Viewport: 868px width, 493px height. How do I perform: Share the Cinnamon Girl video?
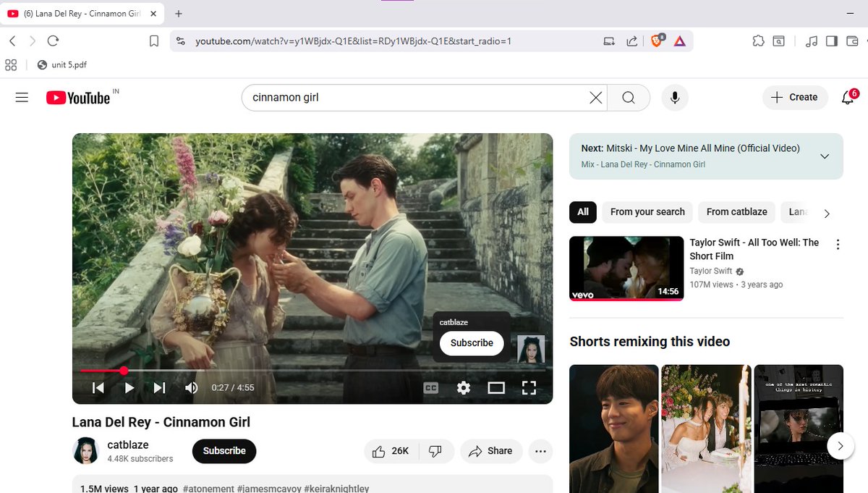[491, 450]
